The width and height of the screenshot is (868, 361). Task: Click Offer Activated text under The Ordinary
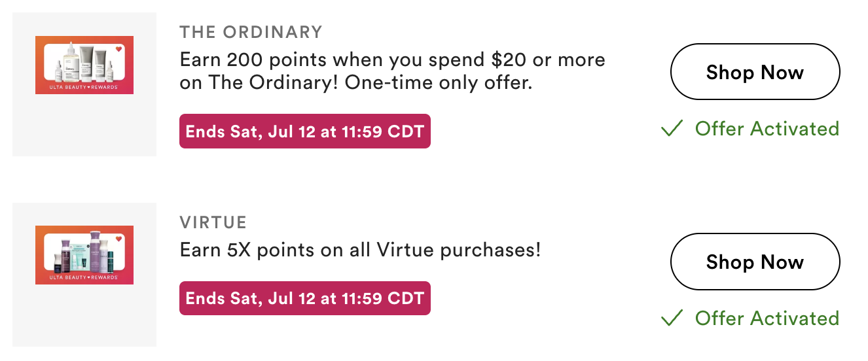[767, 129]
